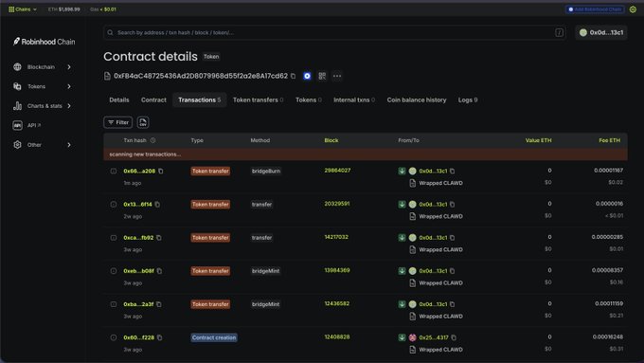Click the Other gear icon in sidebar
This screenshot has width=644, height=363.
[x=17, y=145]
